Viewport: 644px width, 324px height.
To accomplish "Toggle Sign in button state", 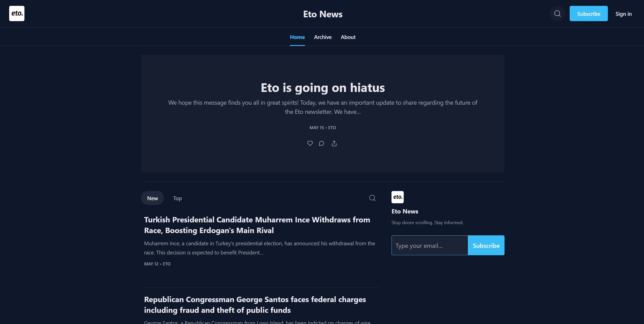I will click(623, 13).
